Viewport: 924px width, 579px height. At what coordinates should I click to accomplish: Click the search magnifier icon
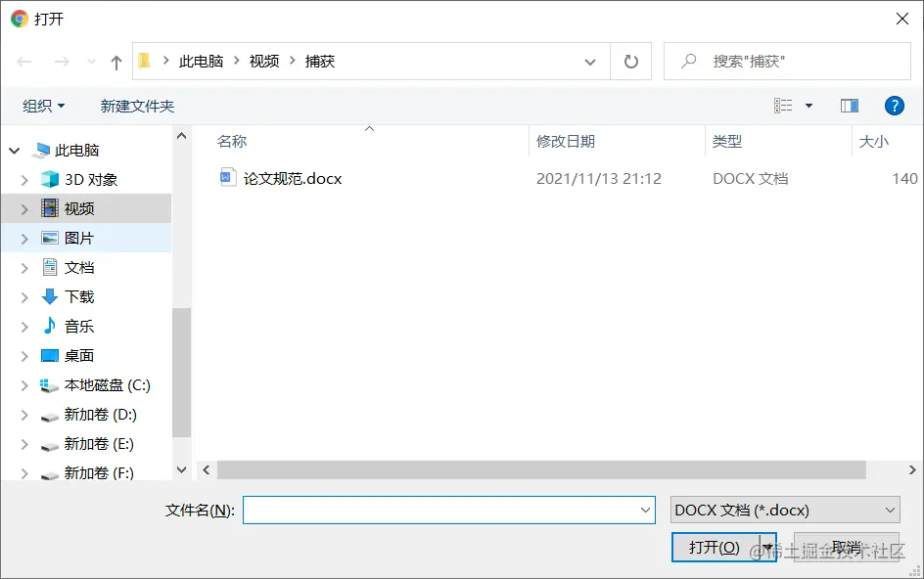[x=688, y=61]
